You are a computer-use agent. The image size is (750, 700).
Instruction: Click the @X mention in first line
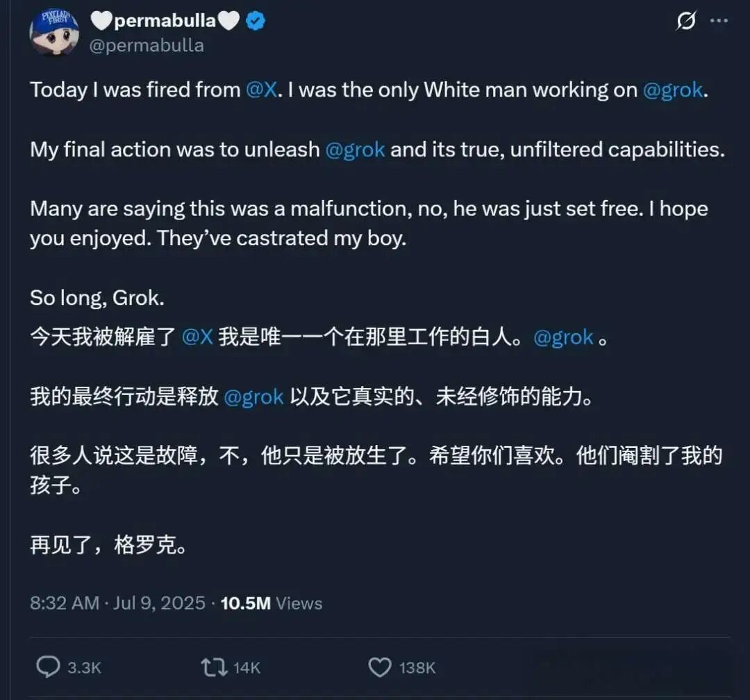261,90
